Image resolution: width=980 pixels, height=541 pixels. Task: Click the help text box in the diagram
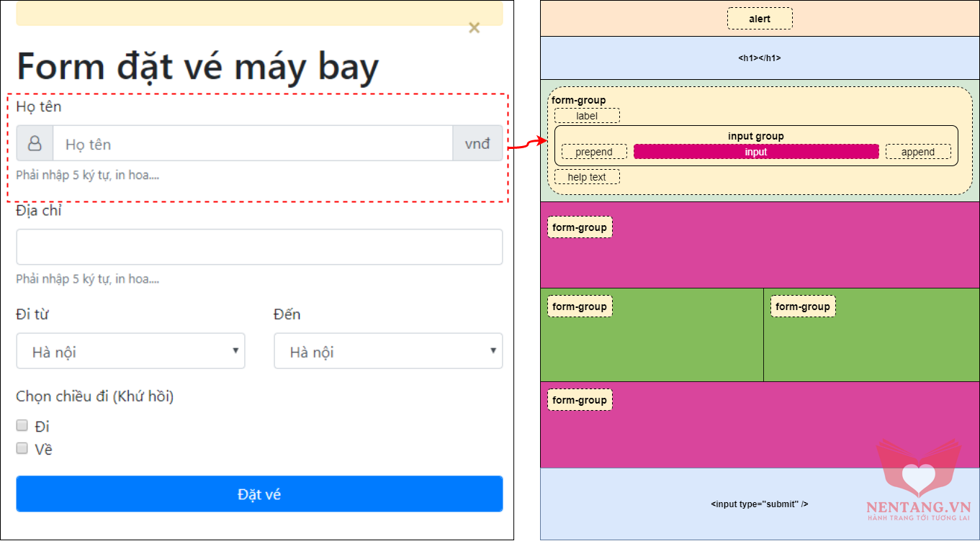587,177
